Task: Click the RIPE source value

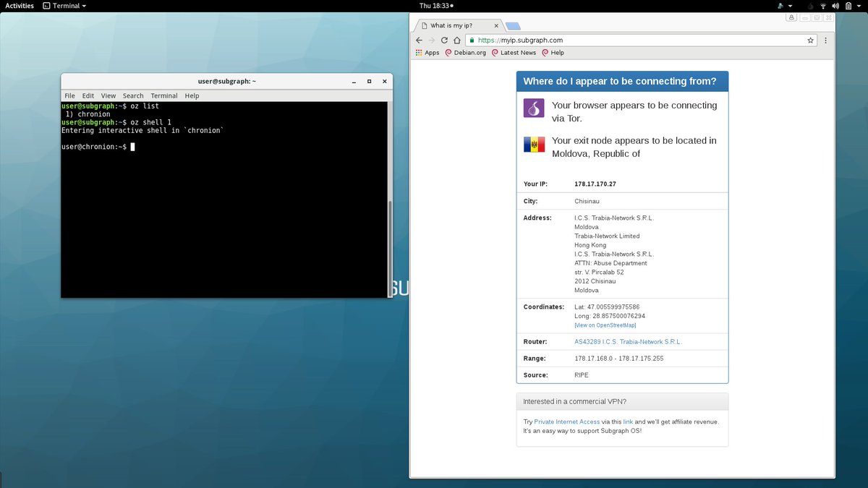Action: tap(582, 375)
